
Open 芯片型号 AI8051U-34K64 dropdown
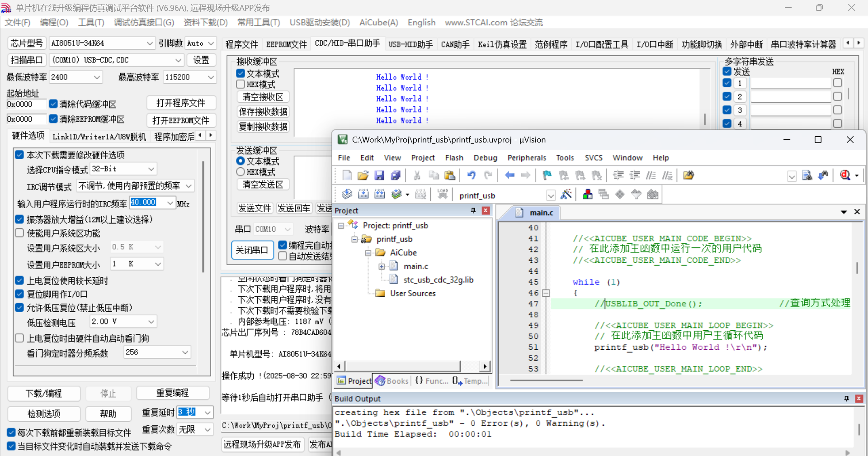150,43
